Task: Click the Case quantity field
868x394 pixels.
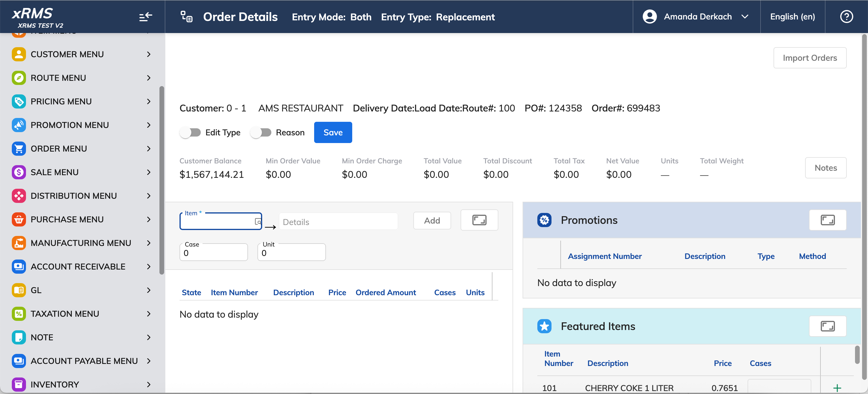Action: tap(214, 252)
